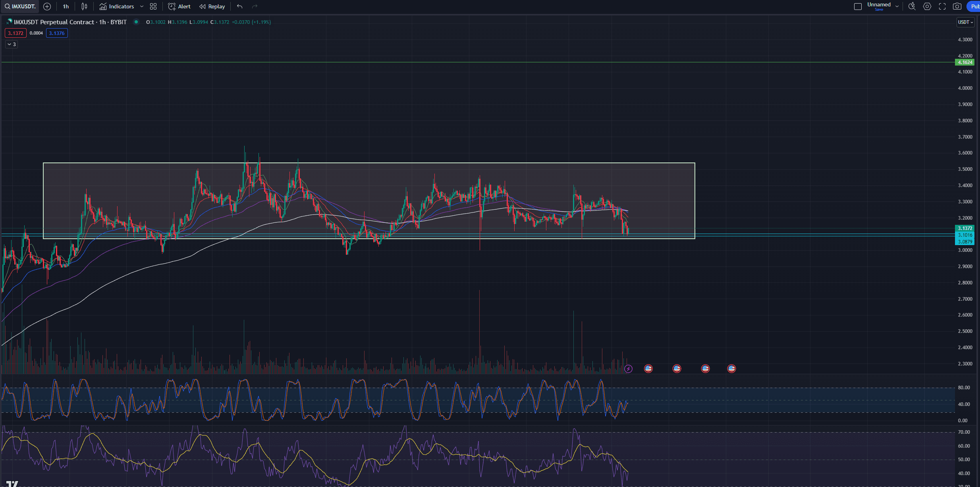
Task: Click the purple lightning trading icon on the chart
Action: pyautogui.click(x=629, y=369)
